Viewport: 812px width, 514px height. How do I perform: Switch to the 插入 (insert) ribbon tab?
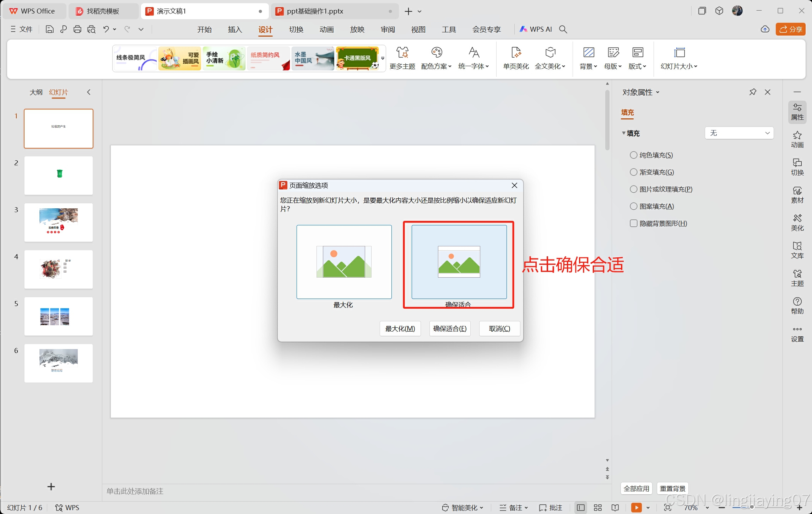point(235,30)
